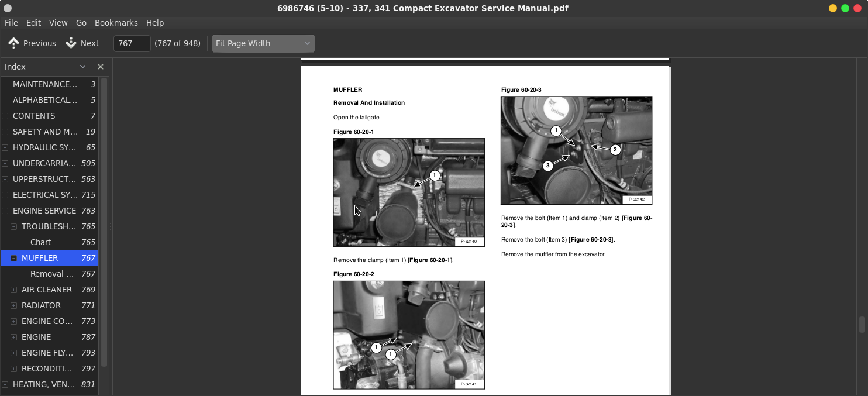Viewport: 868px width, 396px height.
Task: Open the Fit Page Width zoom dropdown
Action: pyautogui.click(x=263, y=43)
